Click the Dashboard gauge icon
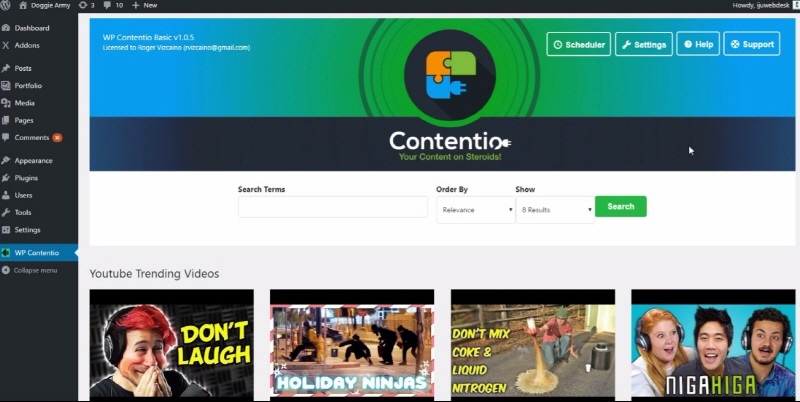 pyautogui.click(x=6, y=28)
